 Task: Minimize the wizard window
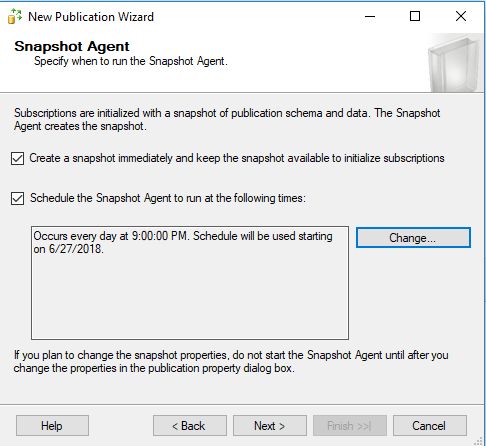coord(370,16)
